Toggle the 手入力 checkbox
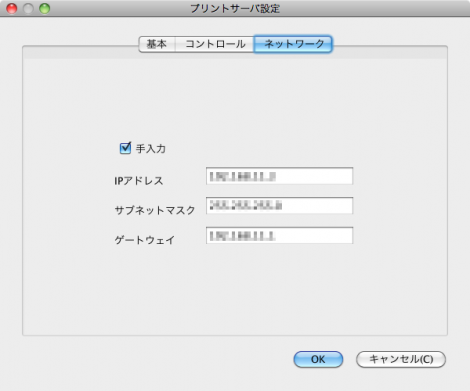The image size is (470, 391). click(125, 148)
